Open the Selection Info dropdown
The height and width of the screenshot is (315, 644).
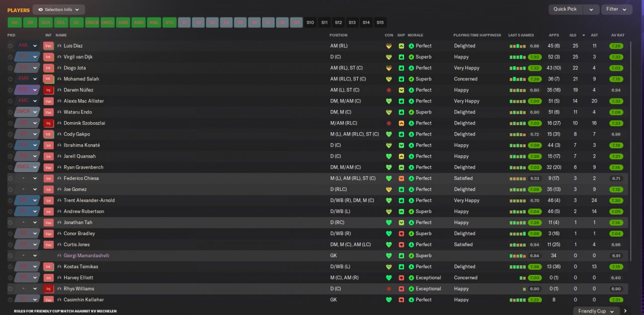click(59, 10)
